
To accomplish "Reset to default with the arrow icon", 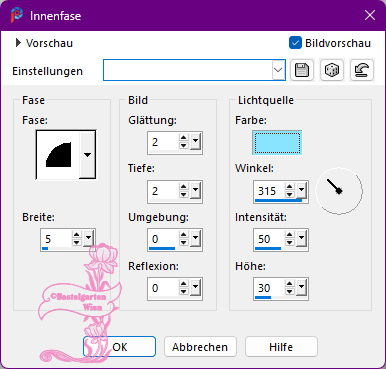I will 362,70.
